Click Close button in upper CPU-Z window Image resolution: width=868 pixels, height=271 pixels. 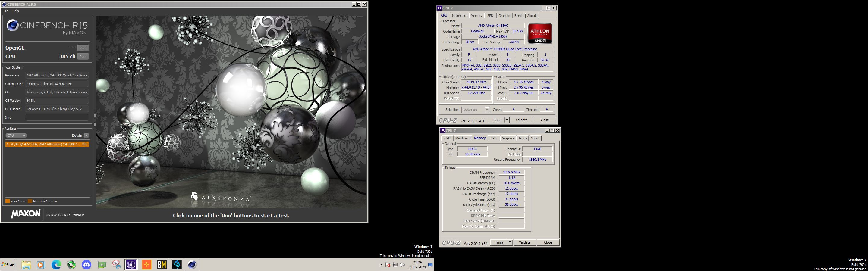pos(545,120)
